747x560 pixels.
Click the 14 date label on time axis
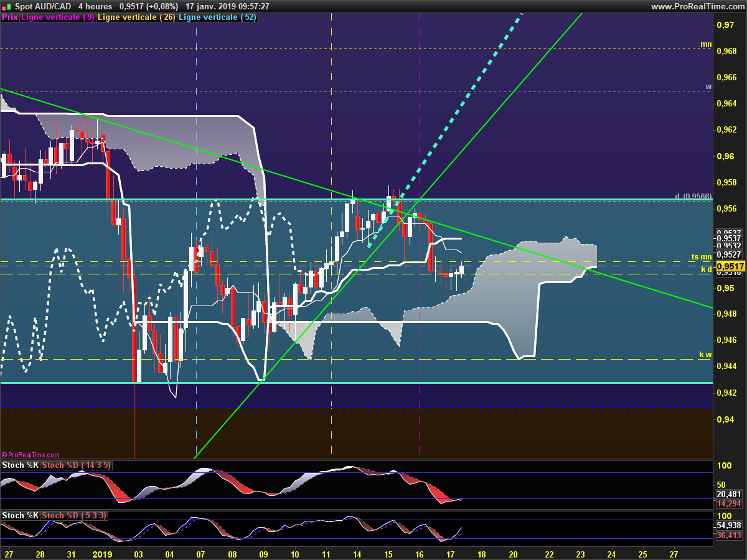pyautogui.click(x=357, y=553)
